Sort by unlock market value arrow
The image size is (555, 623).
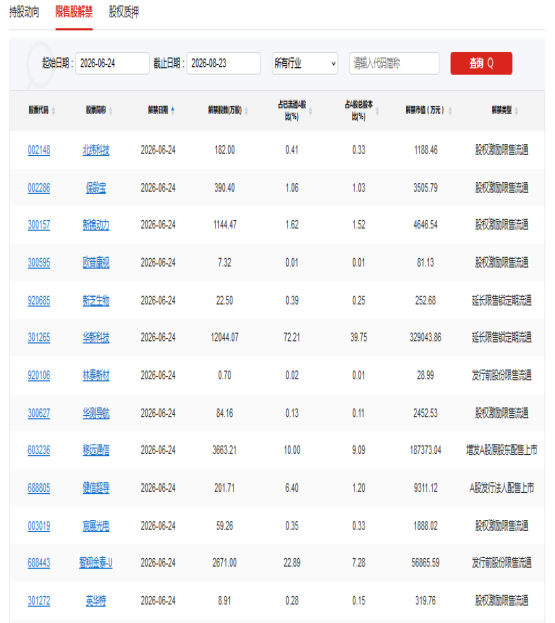coord(450,111)
